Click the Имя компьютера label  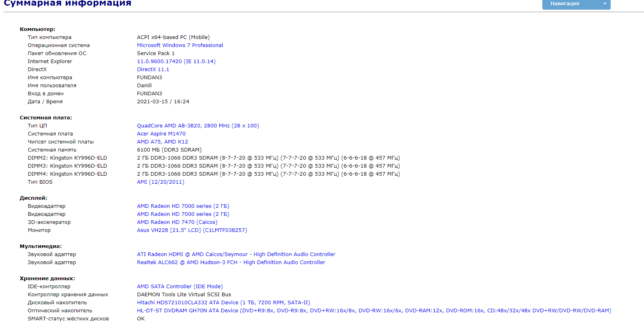(x=50, y=78)
